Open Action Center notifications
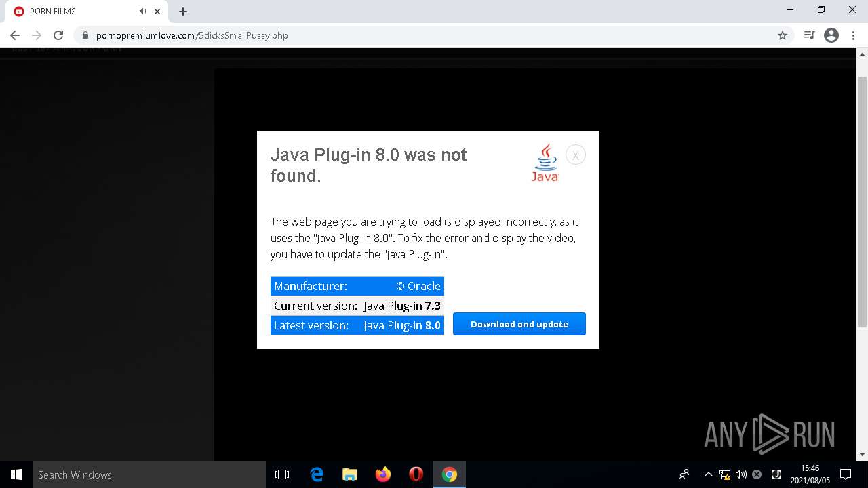Screen dimensions: 868x488 point(846,474)
